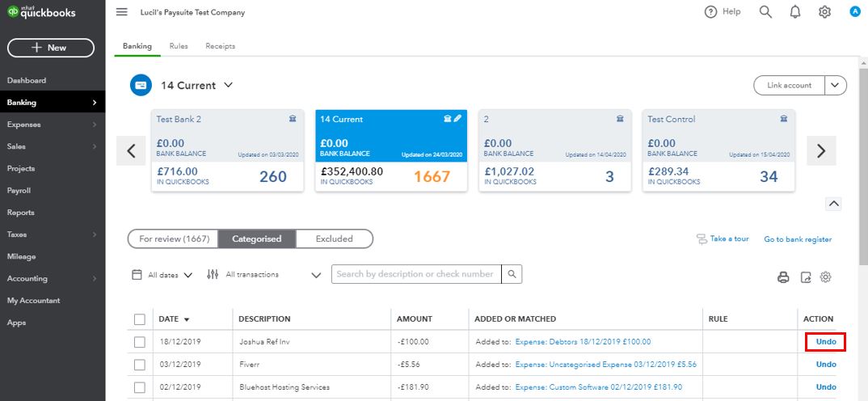Expand the Sales sidebar submenu arrow
This screenshot has width=868, height=401.
[x=95, y=146]
